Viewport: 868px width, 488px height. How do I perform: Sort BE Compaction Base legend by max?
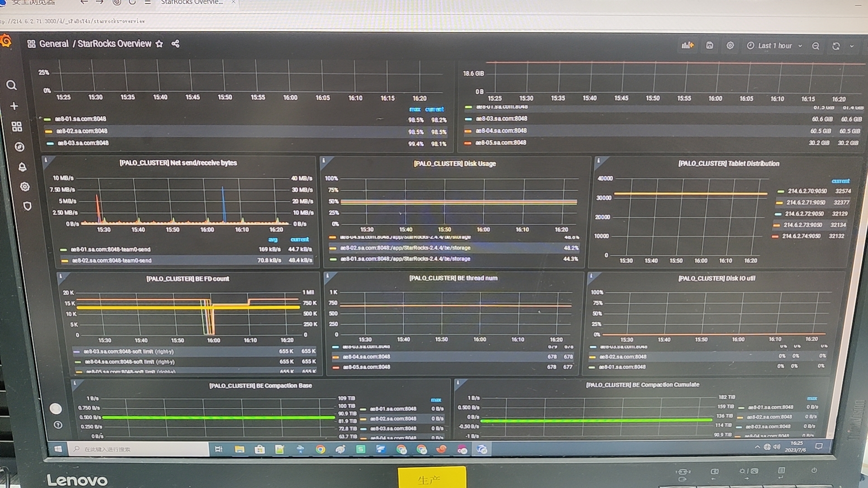(x=436, y=400)
